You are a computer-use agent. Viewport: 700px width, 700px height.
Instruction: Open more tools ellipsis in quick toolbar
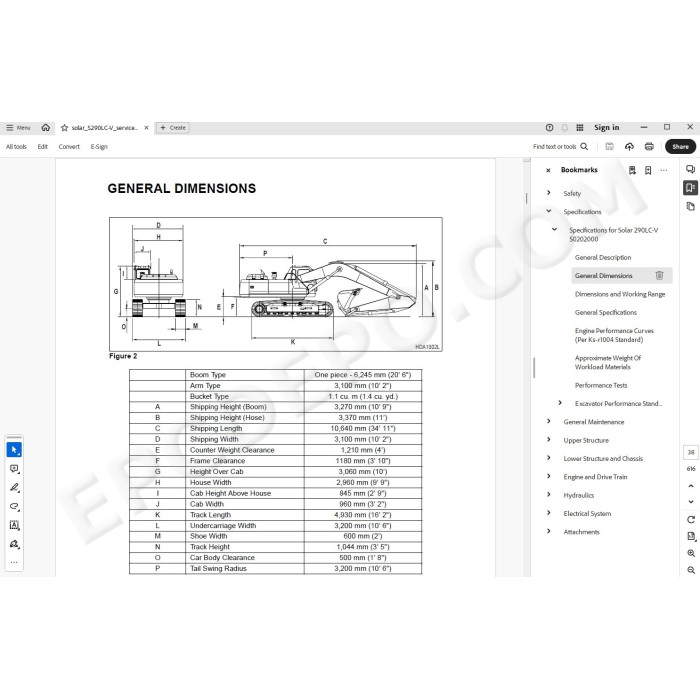point(14,562)
